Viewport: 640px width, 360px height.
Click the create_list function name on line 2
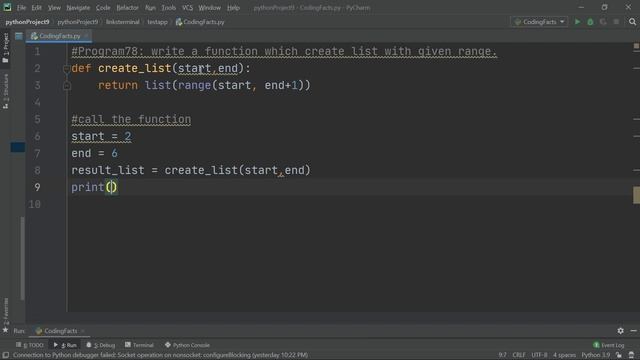pos(134,69)
